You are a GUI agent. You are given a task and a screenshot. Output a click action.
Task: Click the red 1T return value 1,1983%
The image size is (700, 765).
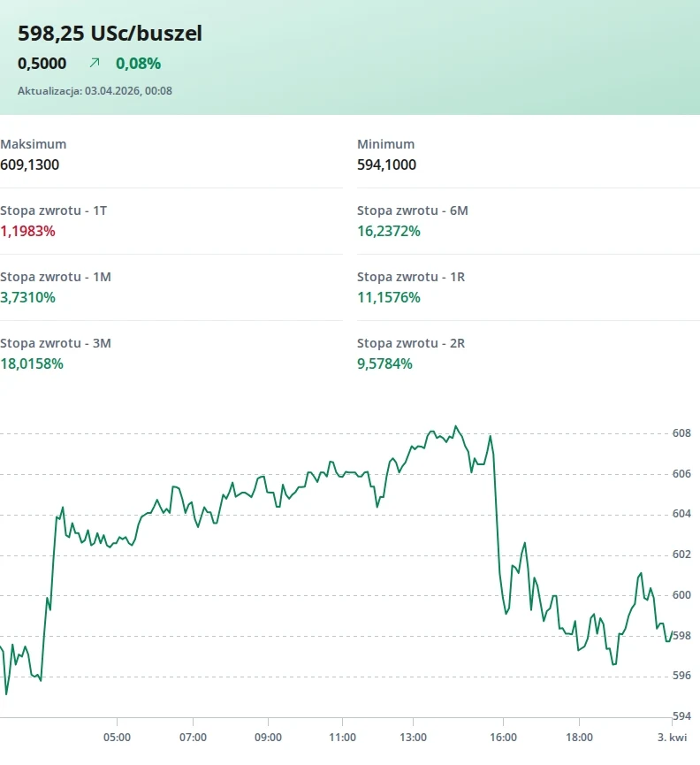[27, 231]
